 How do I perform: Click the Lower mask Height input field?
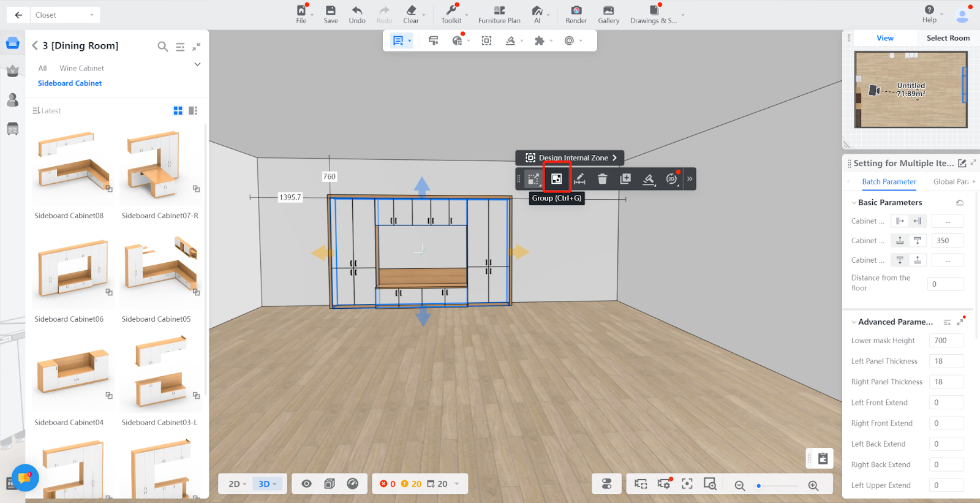click(x=946, y=341)
